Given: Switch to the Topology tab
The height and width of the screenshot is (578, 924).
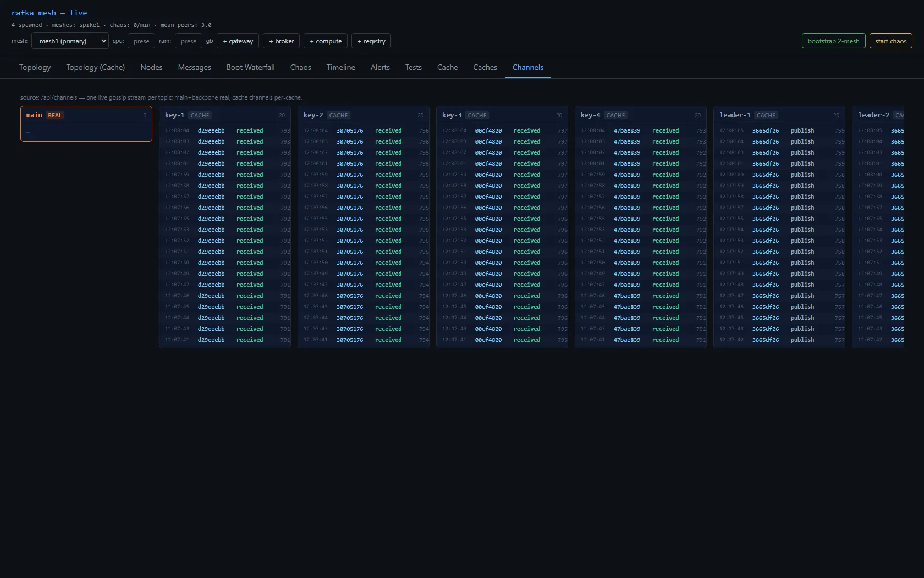Looking at the screenshot, I should (x=35, y=67).
